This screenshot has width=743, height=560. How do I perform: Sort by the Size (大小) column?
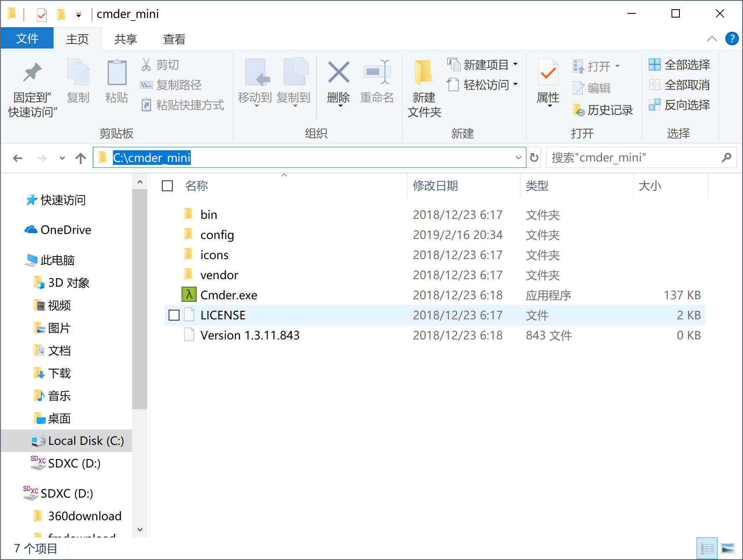point(650,186)
